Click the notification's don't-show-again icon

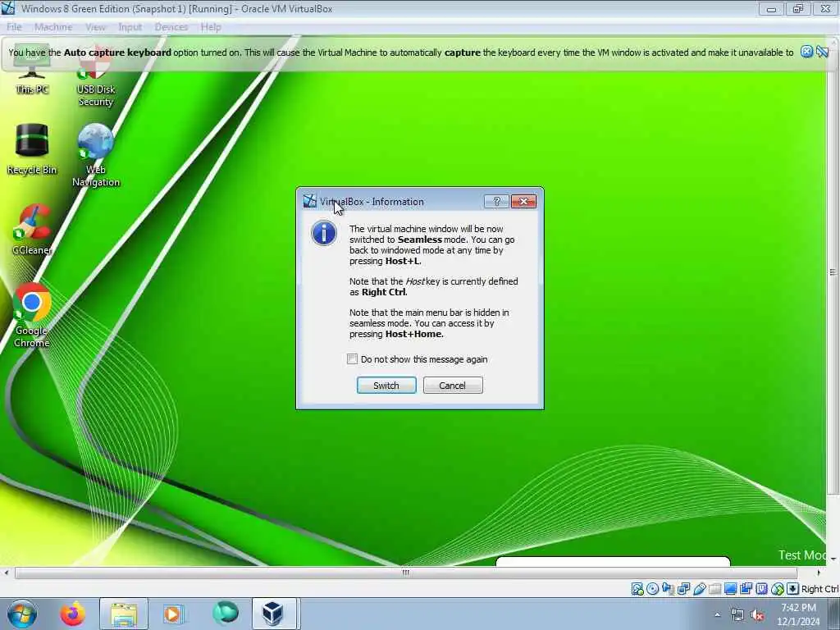(x=822, y=52)
